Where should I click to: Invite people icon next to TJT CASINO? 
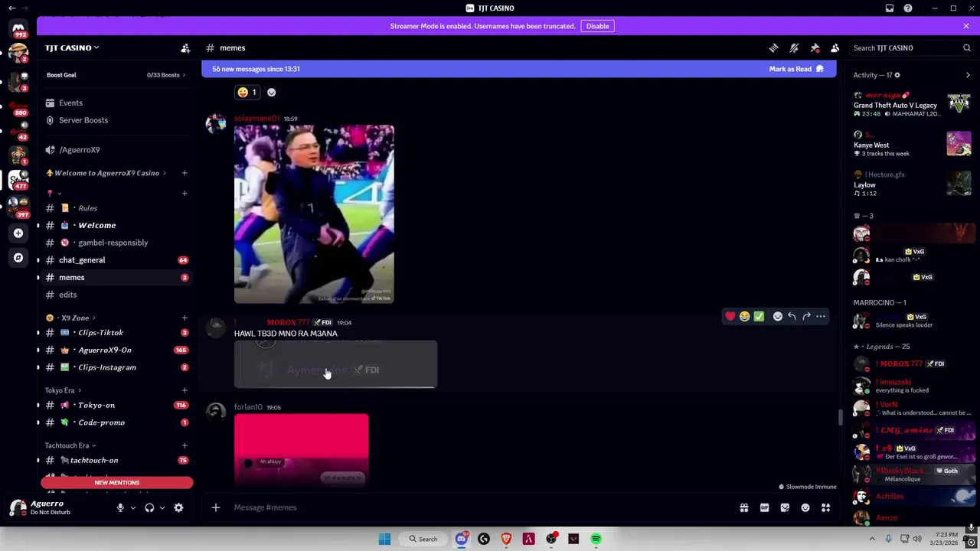[185, 47]
